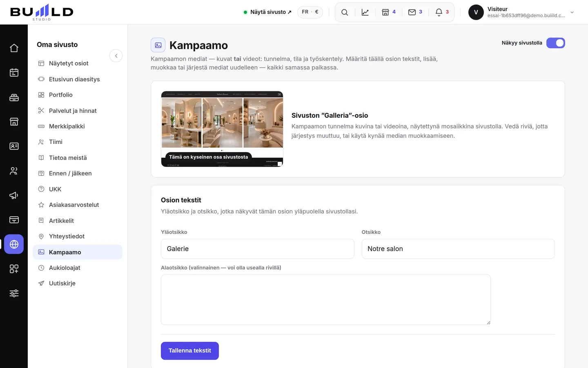Open the megaphone marketing icon
The width and height of the screenshot is (588, 368).
(14, 195)
